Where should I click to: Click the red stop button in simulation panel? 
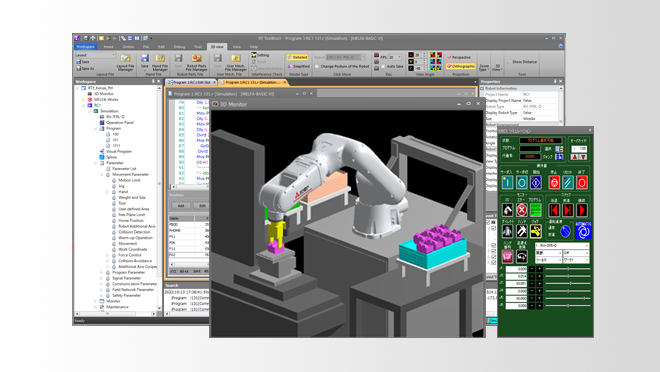pyautogui.click(x=554, y=183)
